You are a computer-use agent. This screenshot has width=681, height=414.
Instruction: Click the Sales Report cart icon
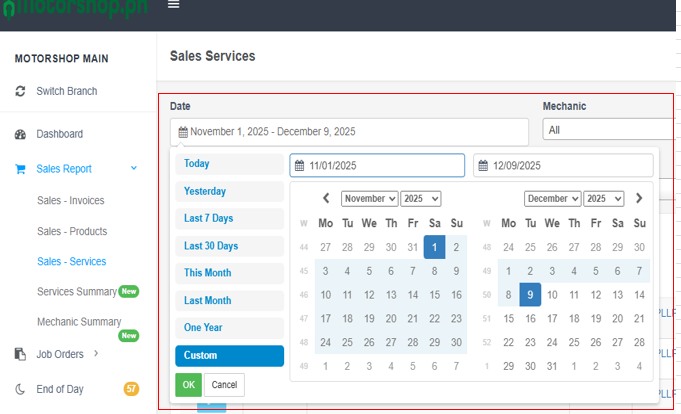click(x=21, y=169)
